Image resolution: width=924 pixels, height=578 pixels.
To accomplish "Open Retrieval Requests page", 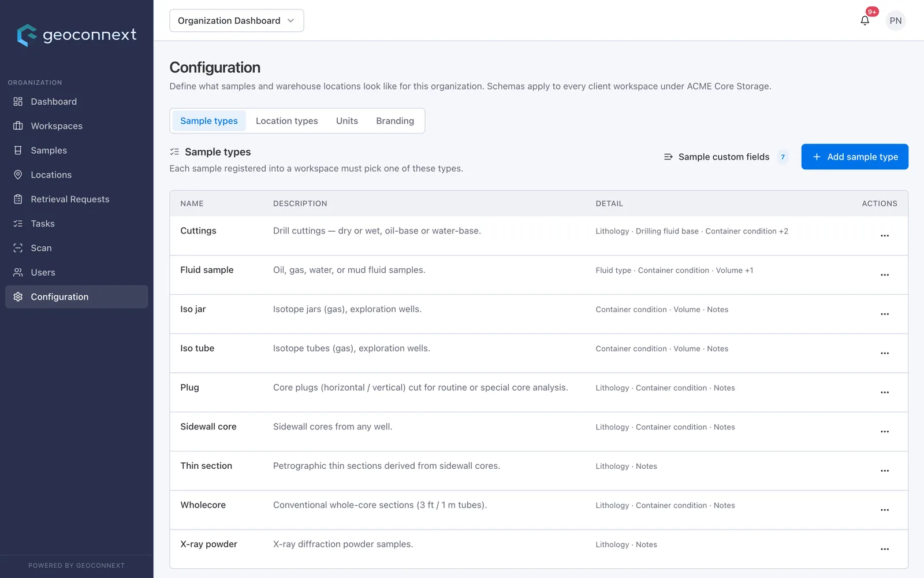I will click(x=77, y=199).
